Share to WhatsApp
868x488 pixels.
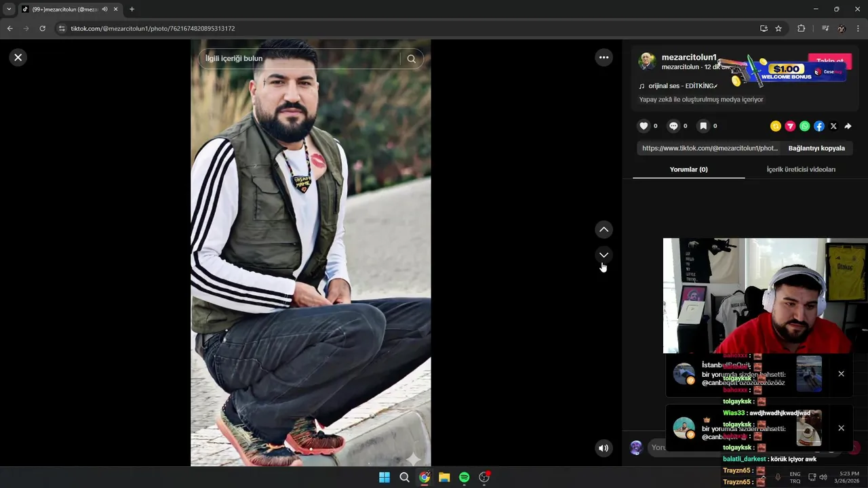(804, 126)
